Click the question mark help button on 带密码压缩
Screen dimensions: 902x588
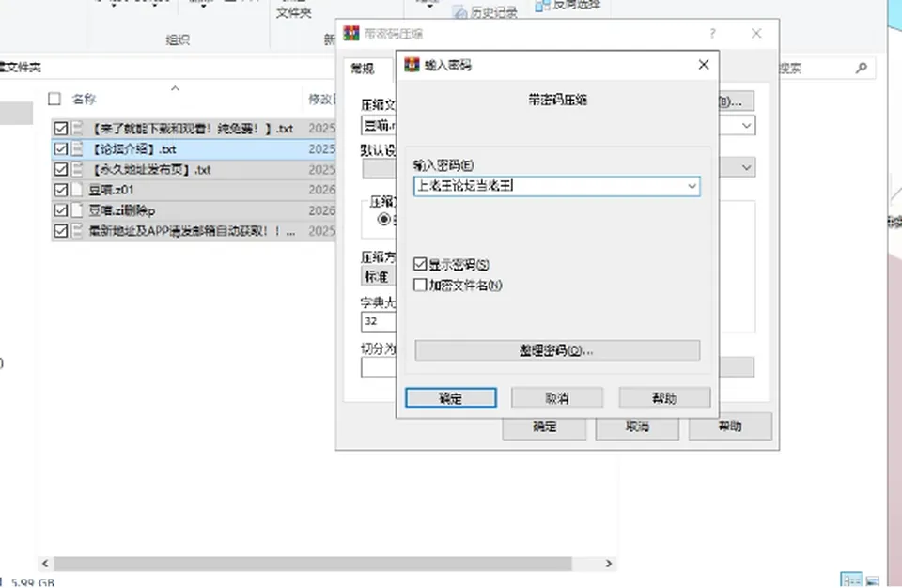coord(713,34)
